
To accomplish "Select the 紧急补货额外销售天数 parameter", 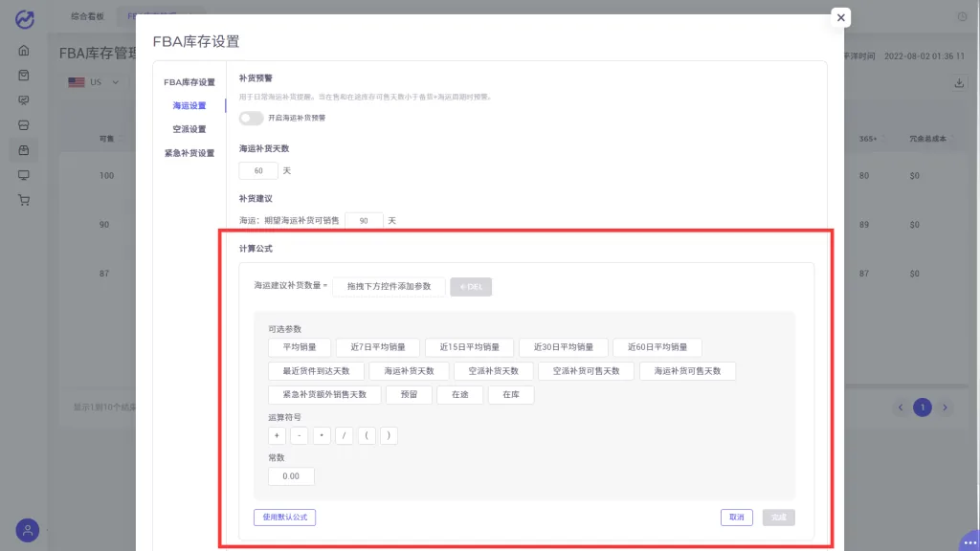I will click(x=324, y=395).
